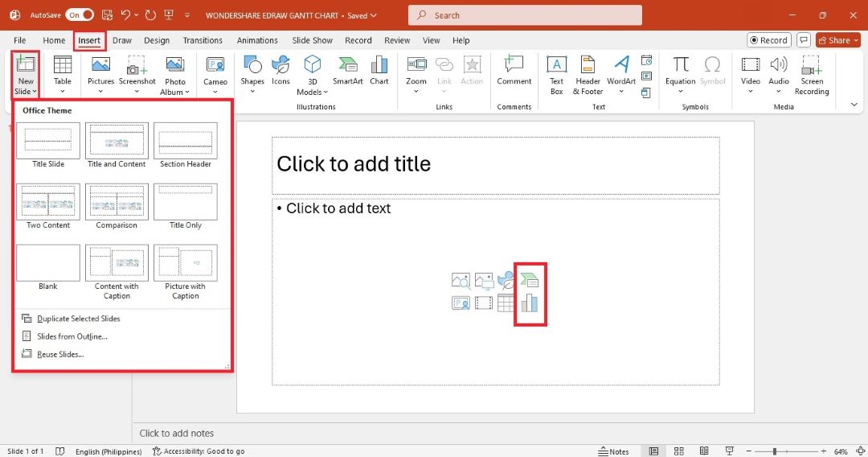Click the Screenshot tool
The height and width of the screenshot is (457, 868).
click(x=137, y=71)
